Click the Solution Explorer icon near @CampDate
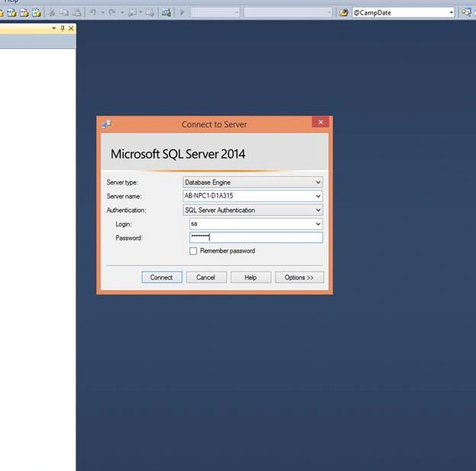Screen dimensions: 476x471 click(466, 13)
